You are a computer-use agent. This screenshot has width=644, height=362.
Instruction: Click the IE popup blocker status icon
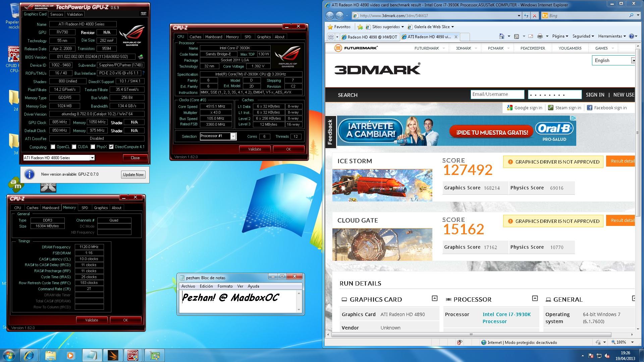pyautogui.click(x=460, y=342)
